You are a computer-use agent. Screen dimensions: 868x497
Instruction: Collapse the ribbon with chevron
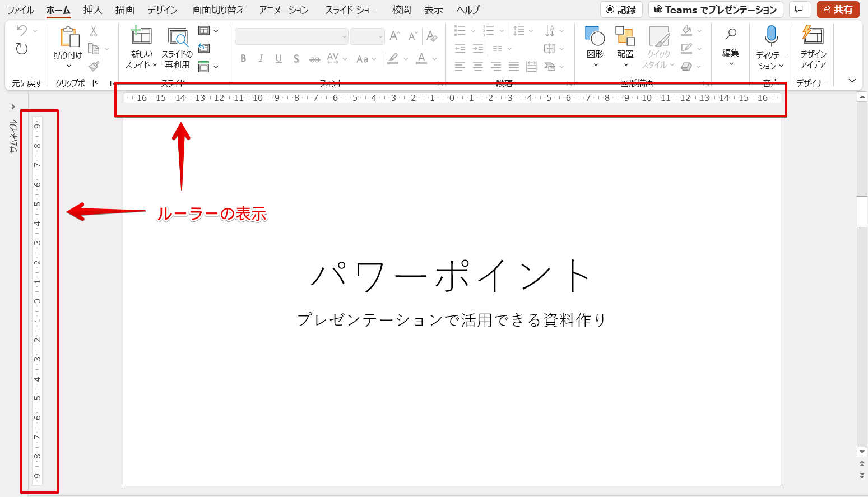(x=852, y=81)
